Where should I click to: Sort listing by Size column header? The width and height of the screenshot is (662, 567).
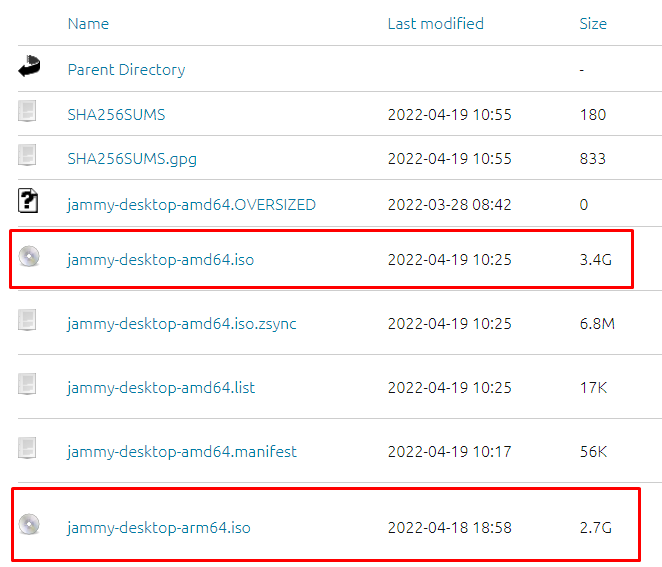pos(593,24)
